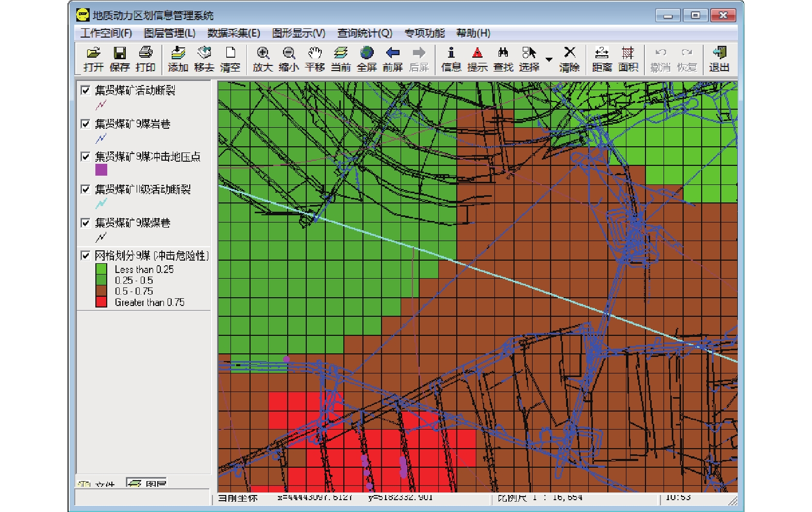Screen dimensions: 812x512
Task: Select the 信息 (Info) identify tool
Action: coord(451,59)
